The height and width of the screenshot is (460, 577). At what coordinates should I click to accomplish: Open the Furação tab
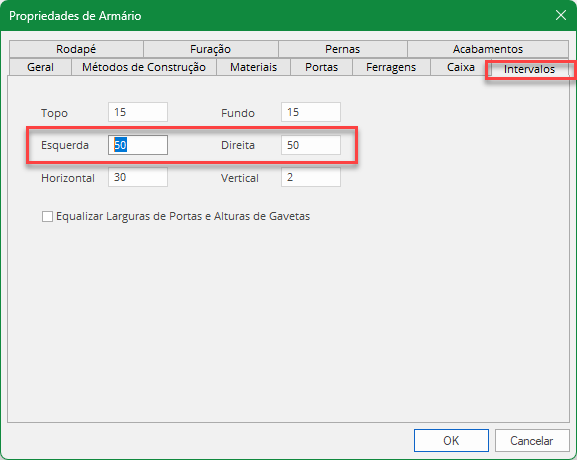pos(210,49)
